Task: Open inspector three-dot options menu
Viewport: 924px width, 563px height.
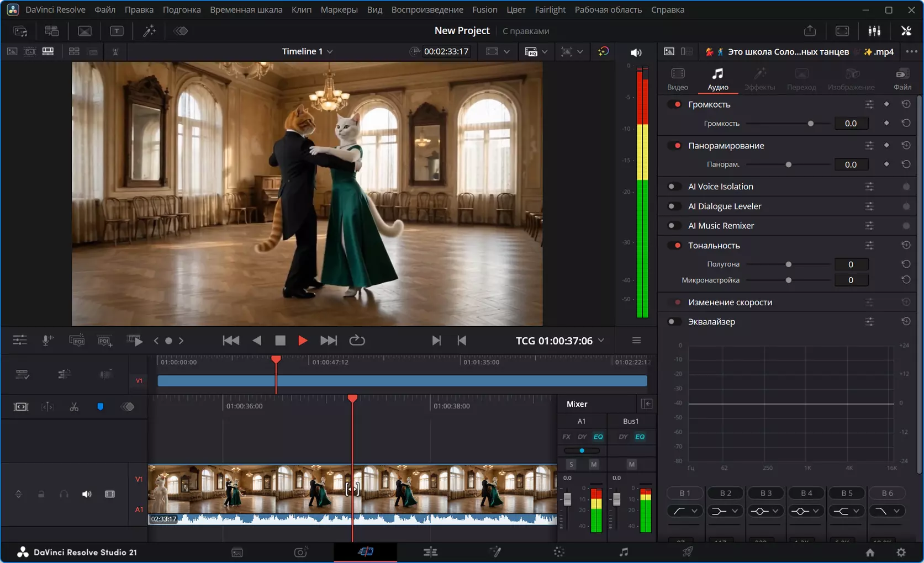Action: pos(911,52)
